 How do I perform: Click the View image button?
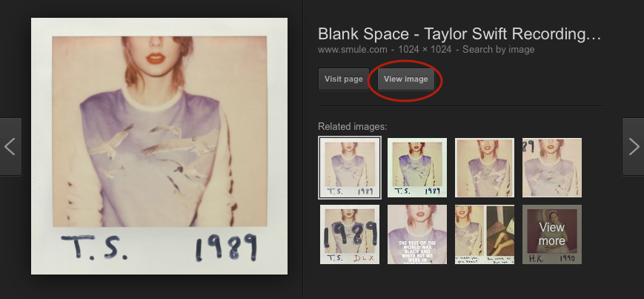pyautogui.click(x=406, y=79)
